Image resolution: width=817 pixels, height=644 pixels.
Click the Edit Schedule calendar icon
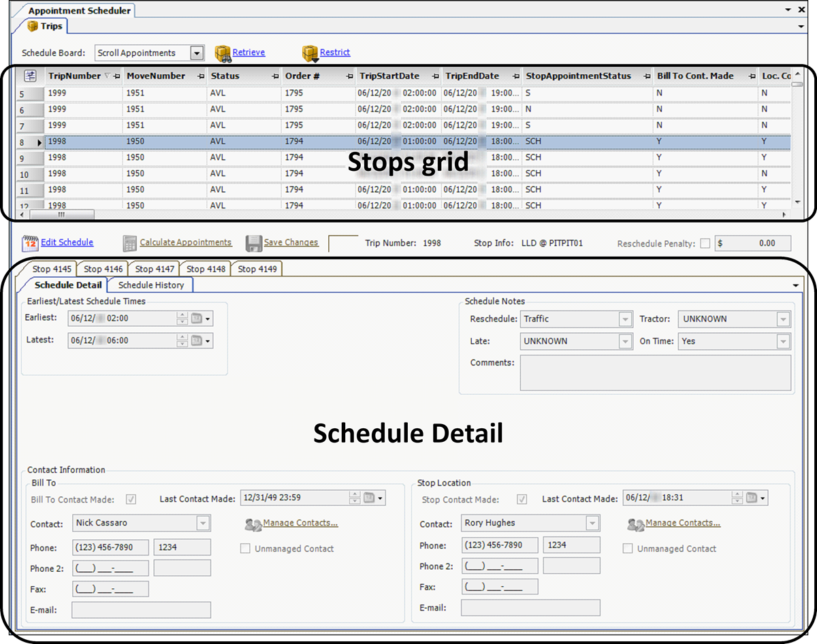point(31,243)
